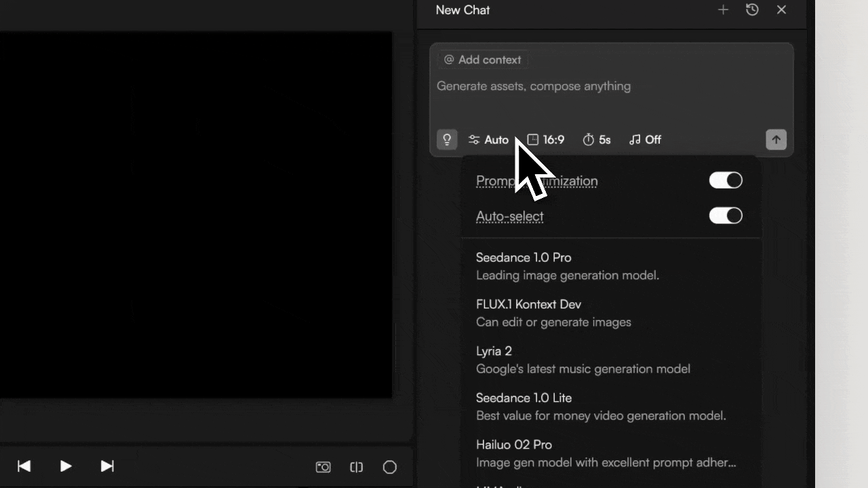Screen dimensions: 868x488
Task: Click the split-view compare icon
Action: 356,467
